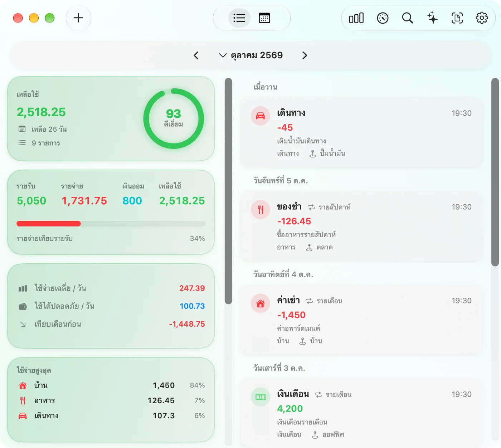Open the document scan icon
501x448 pixels.
[457, 18]
